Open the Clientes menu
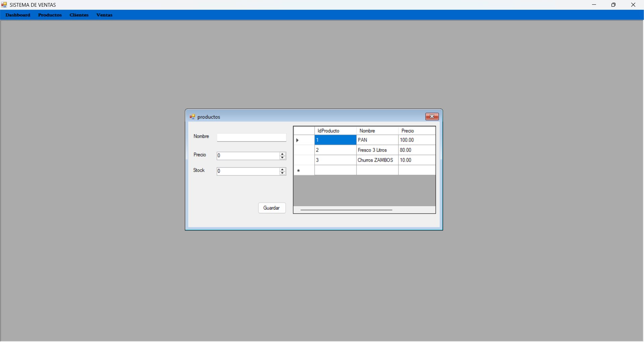Image resolution: width=644 pixels, height=342 pixels. [79, 15]
